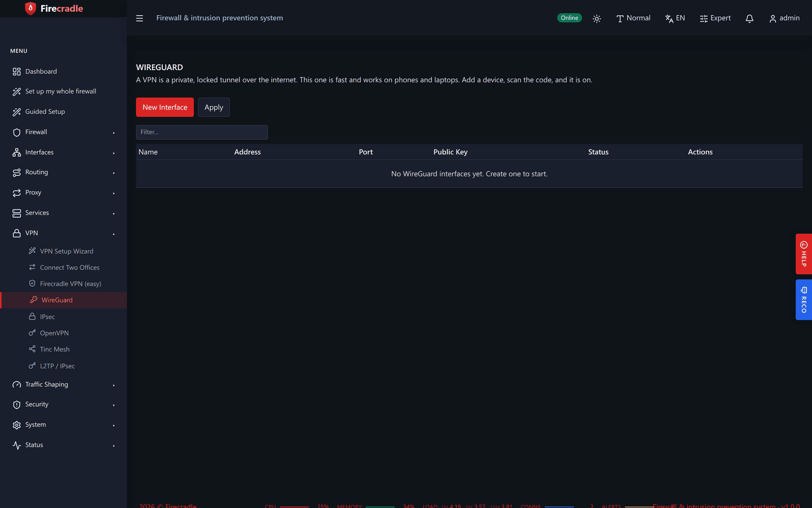Open the blue RECO side tab
The width and height of the screenshot is (812, 508).
coord(804,300)
